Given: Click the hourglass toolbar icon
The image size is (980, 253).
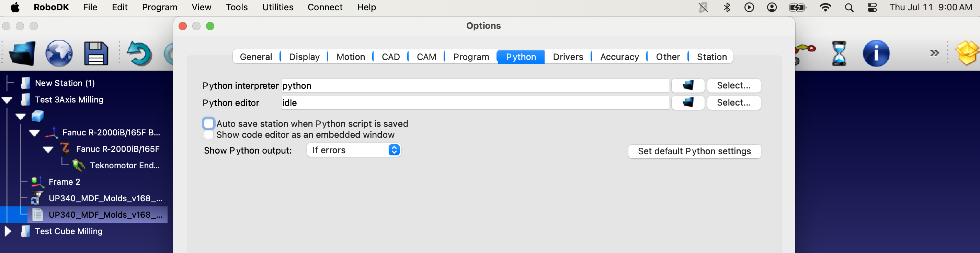Looking at the screenshot, I should [x=839, y=53].
